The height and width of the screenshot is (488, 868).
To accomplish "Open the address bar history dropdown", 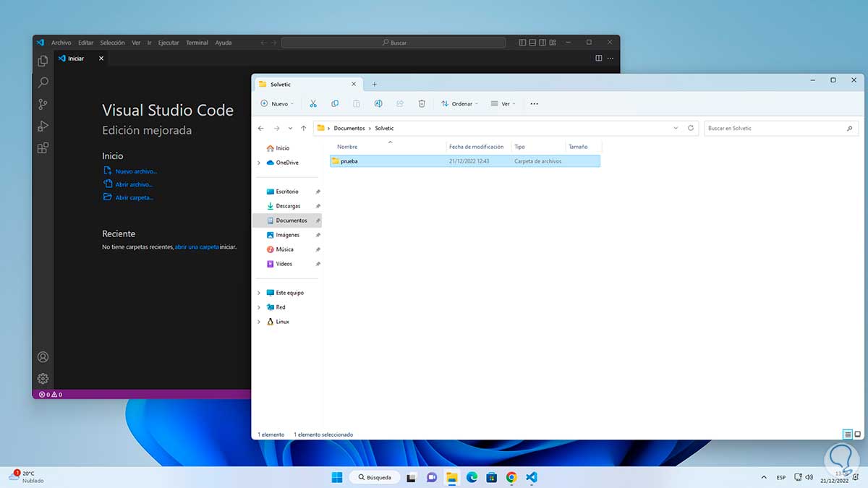I will [x=676, y=128].
